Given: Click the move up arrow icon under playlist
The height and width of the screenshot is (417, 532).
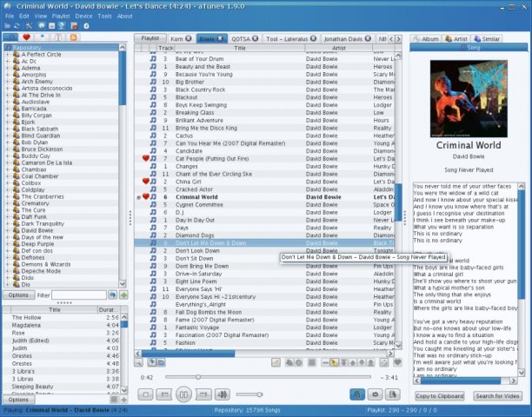Looking at the screenshot, I should click(x=353, y=362).
